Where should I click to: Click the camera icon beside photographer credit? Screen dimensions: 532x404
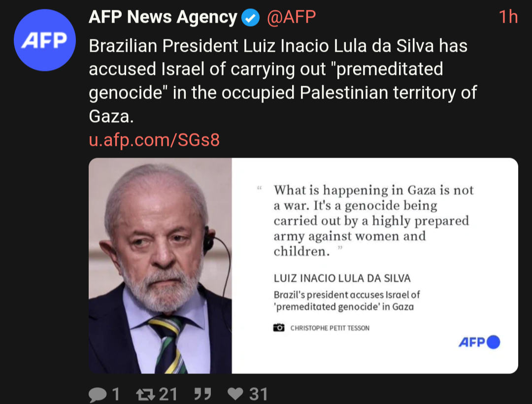click(x=279, y=327)
